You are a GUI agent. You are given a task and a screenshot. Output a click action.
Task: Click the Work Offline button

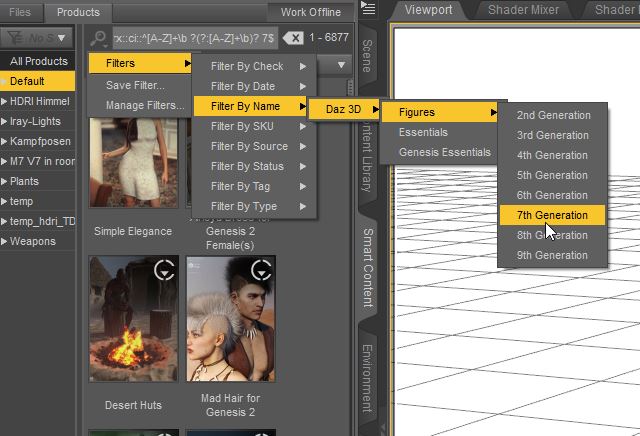tap(311, 12)
